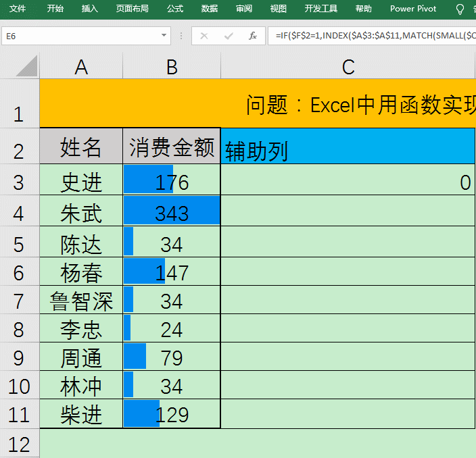
Task: Select row 4 header
Action: pos(19,211)
